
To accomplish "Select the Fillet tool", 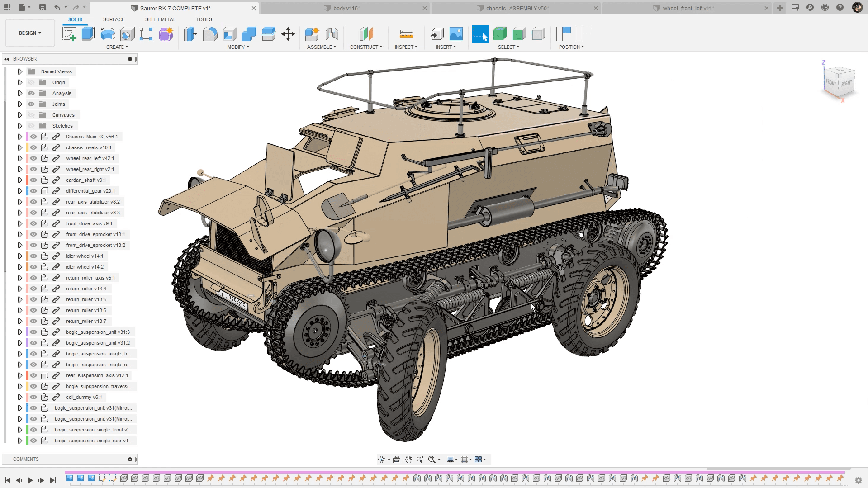I will (x=210, y=34).
